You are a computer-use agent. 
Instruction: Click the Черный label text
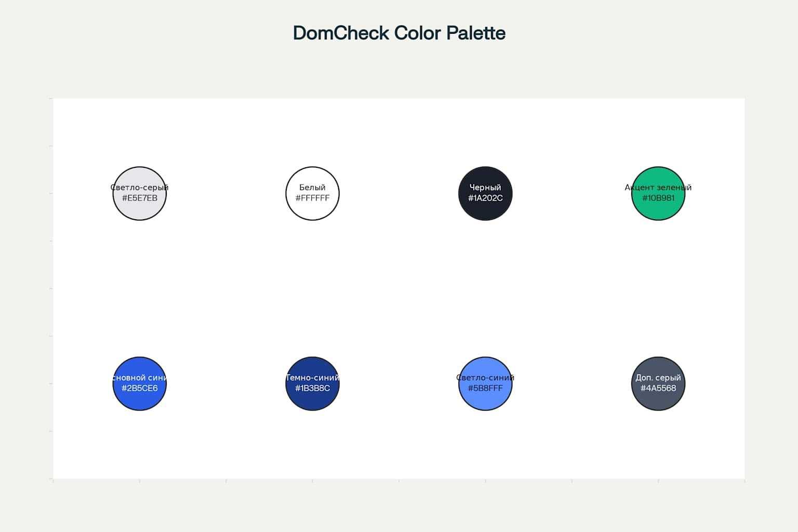(485, 188)
